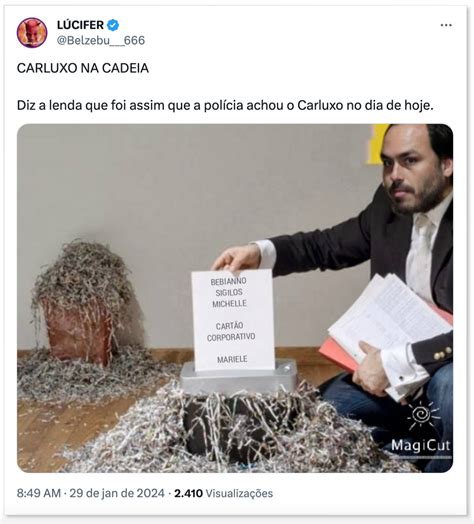Click the sheet listing BEBIANNO in the photo
This screenshot has width=474, height=524.
tap(233, 320)
